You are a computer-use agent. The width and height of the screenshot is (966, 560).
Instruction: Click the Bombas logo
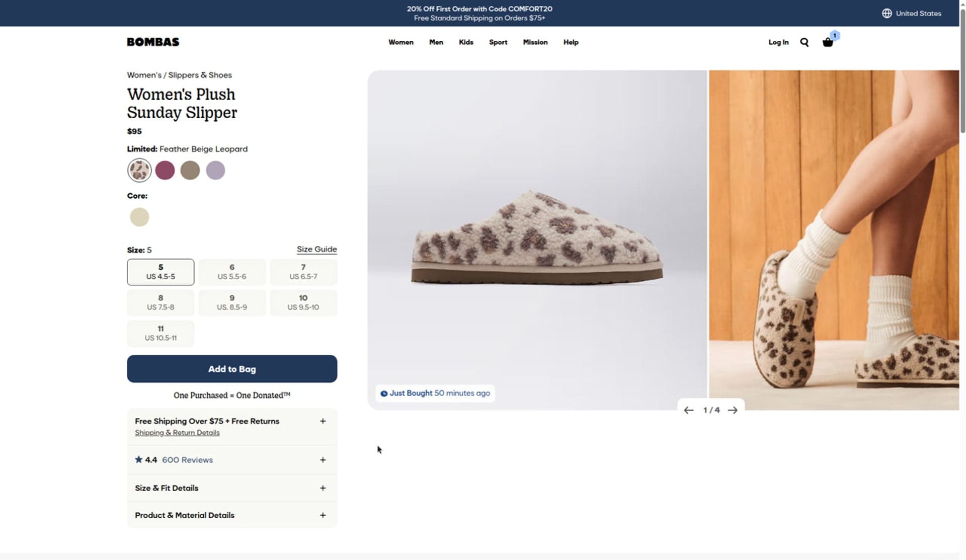pos(153,42)
